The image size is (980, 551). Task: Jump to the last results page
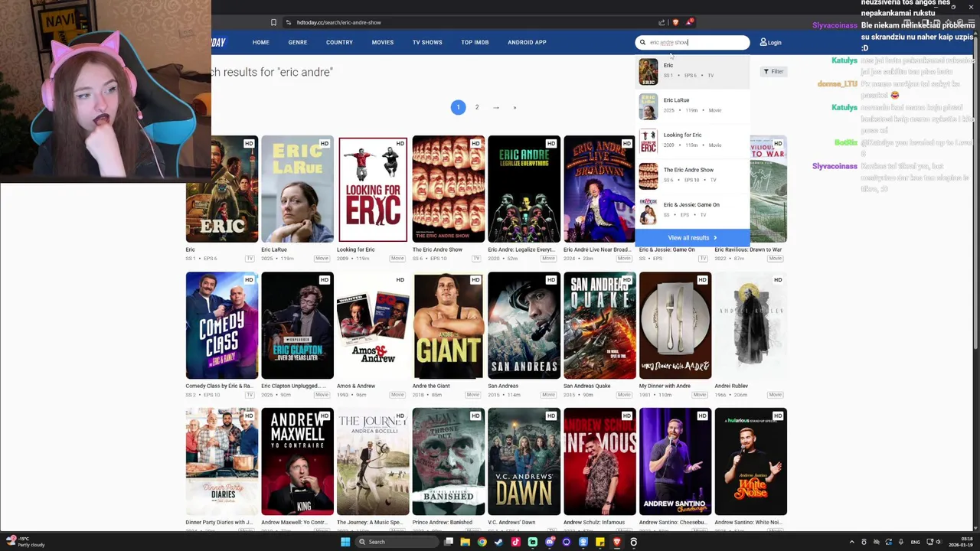(514, 107)
